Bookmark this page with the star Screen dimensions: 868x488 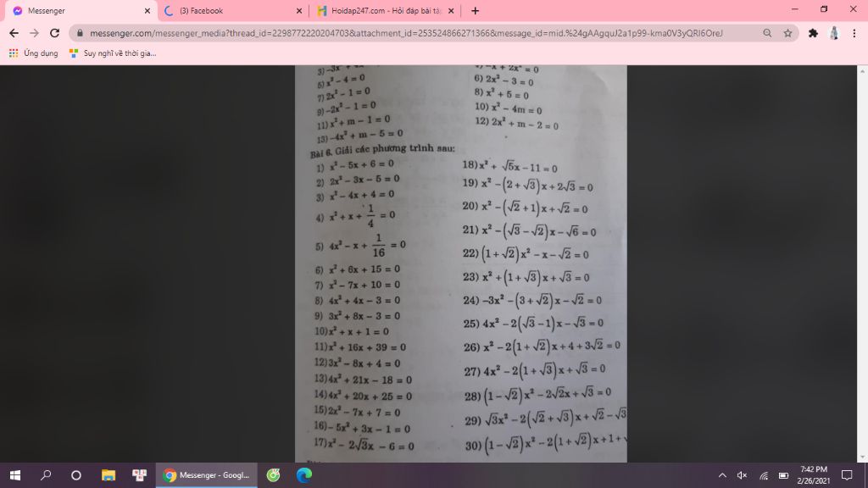point(787,33)
